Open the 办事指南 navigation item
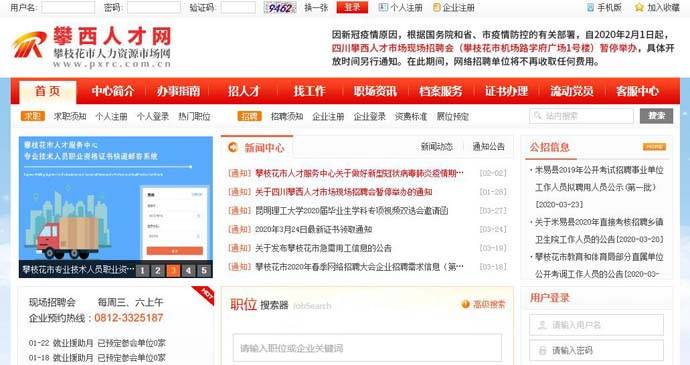The height and width of the screenshot is (365, 690). [178, 91]
